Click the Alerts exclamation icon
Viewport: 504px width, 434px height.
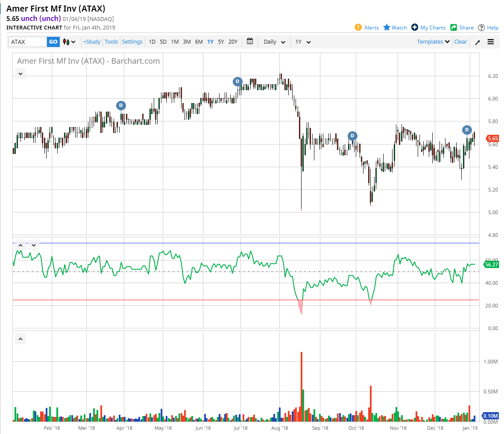(x=358, y=27)
